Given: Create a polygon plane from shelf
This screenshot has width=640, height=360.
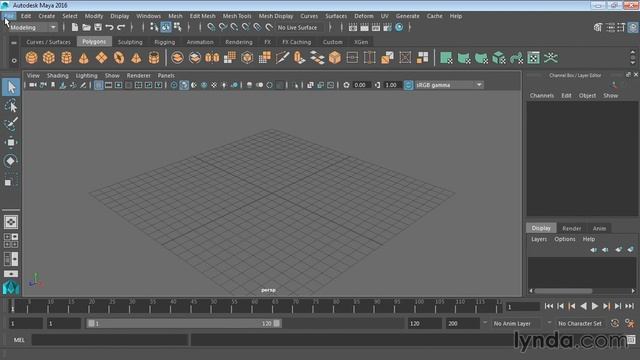Looking at the screenshot, I should point(101,58).
